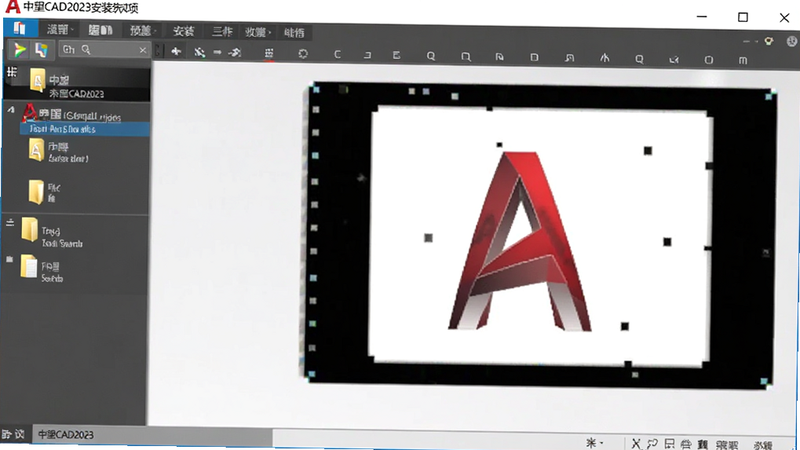Open the blue application menu button
Viewport: 800px width, 450px height.
coord(20,28)
